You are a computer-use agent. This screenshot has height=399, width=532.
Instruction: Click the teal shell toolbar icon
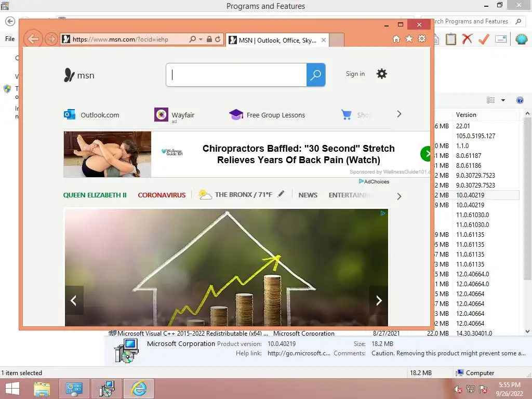521,39
